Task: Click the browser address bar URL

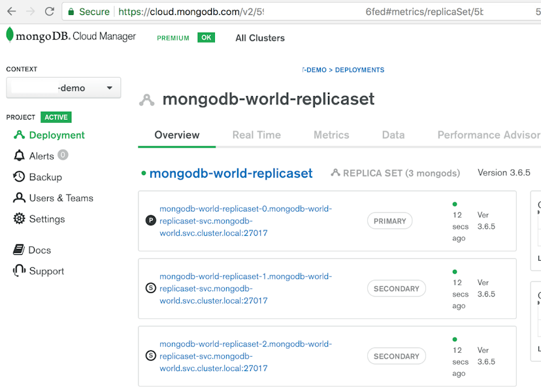Action: click(x=301, y=12)
